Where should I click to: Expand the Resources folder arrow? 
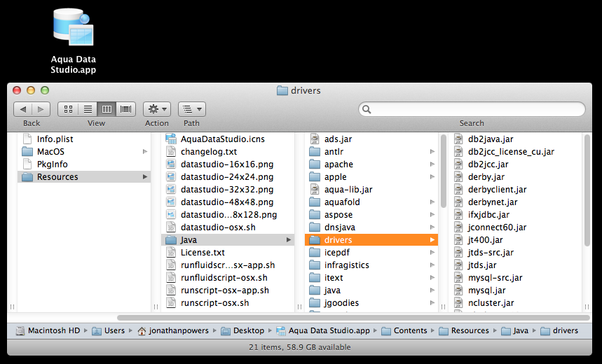(x=145, y=177)
